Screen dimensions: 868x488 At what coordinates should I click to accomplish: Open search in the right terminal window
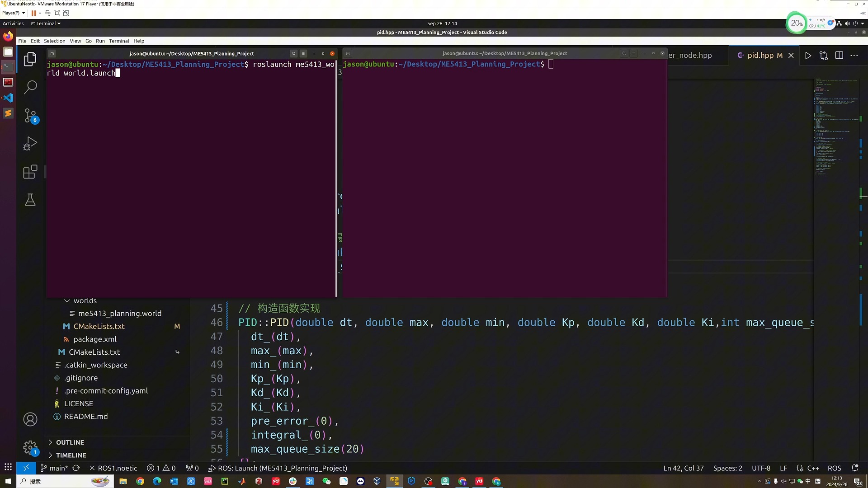coord(624,53)
